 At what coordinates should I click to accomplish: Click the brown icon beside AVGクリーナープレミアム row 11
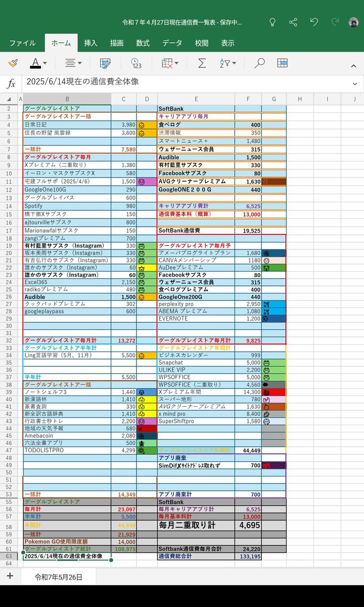point(266,181)
